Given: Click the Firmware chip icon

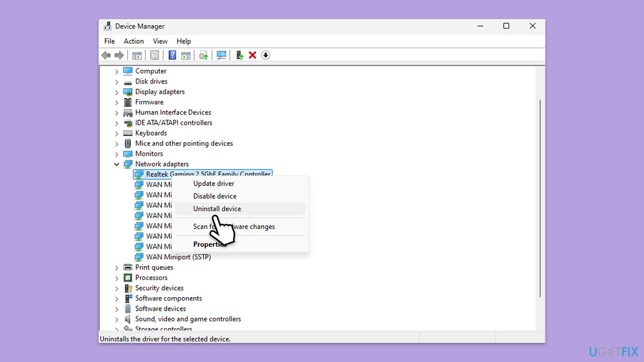Looking at the screenshot, I should [x=128, y=102].
